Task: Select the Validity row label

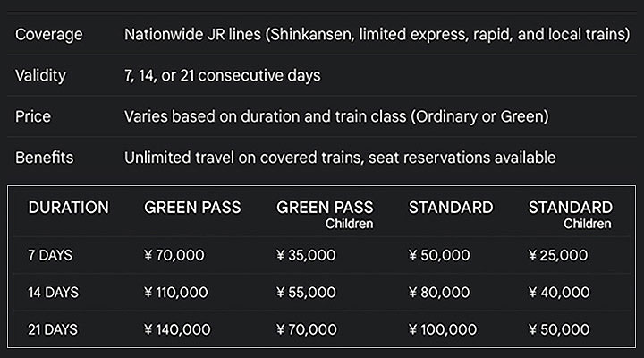Action: click(40, 76)
